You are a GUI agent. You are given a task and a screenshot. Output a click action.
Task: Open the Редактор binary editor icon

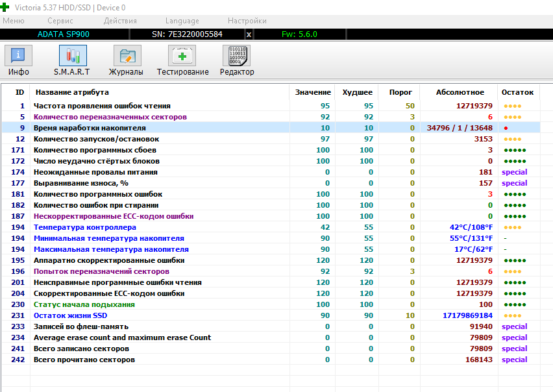pyautogui.click(x=237, y=56)
